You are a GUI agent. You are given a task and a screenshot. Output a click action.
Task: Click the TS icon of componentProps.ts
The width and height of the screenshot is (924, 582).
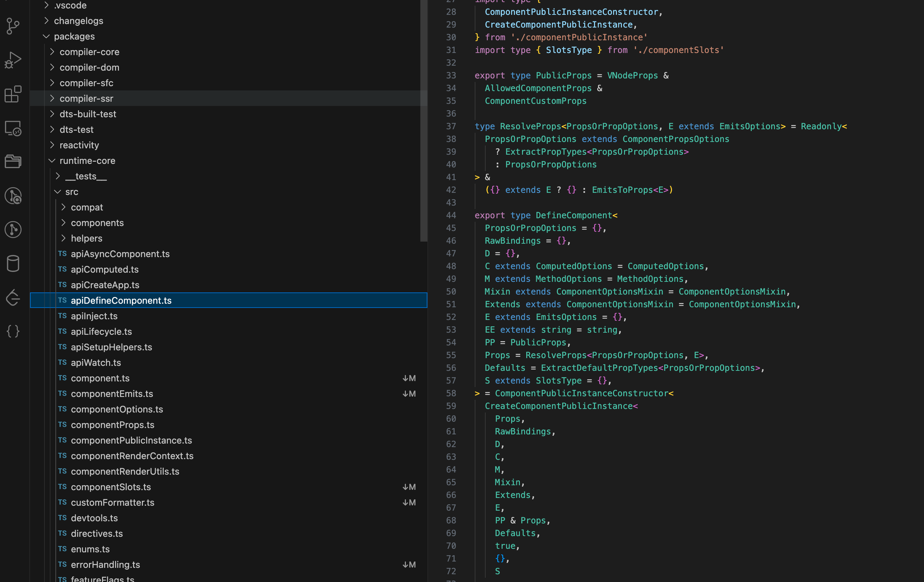click(x=62, y=424)
